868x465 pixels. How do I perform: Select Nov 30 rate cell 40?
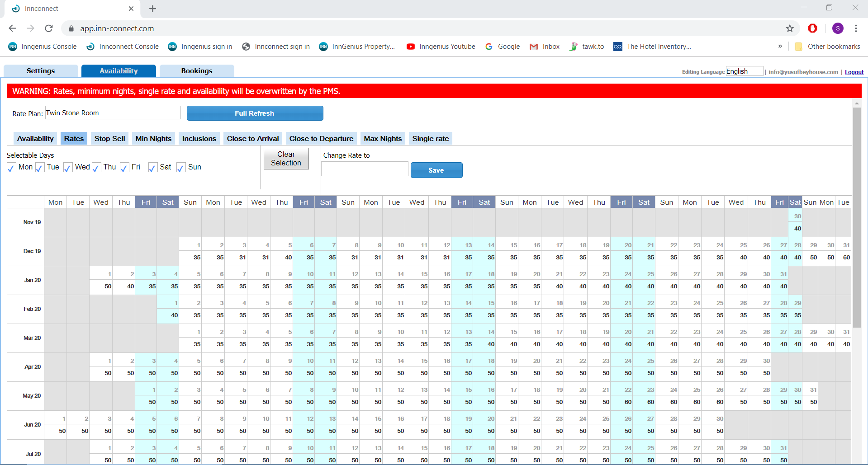[x=796, y=229]
